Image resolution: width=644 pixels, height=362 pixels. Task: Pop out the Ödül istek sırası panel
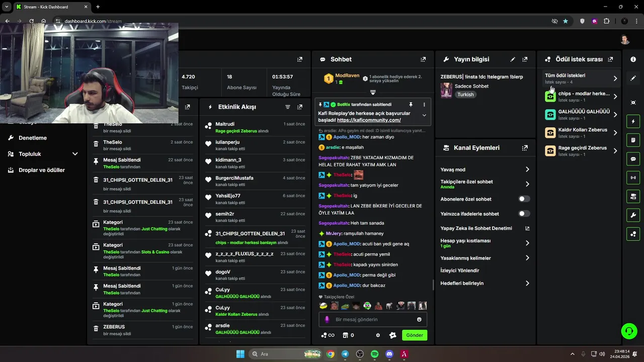click(610, 59)
